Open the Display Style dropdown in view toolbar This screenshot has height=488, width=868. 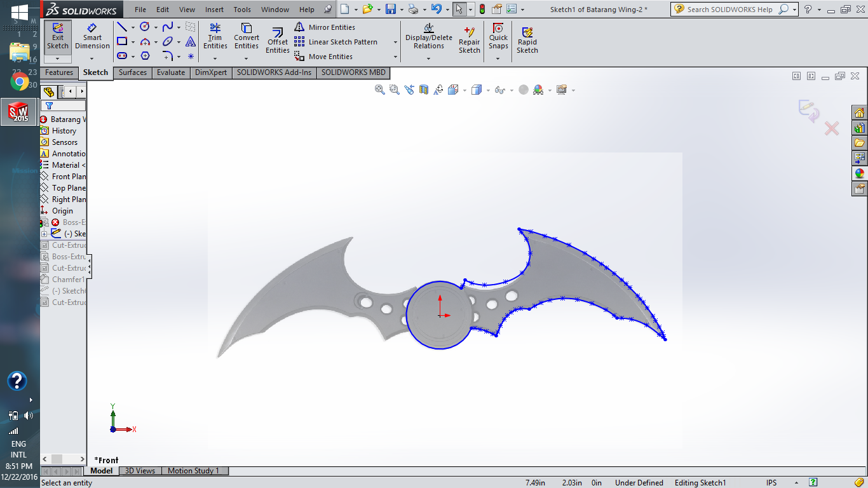487,90
